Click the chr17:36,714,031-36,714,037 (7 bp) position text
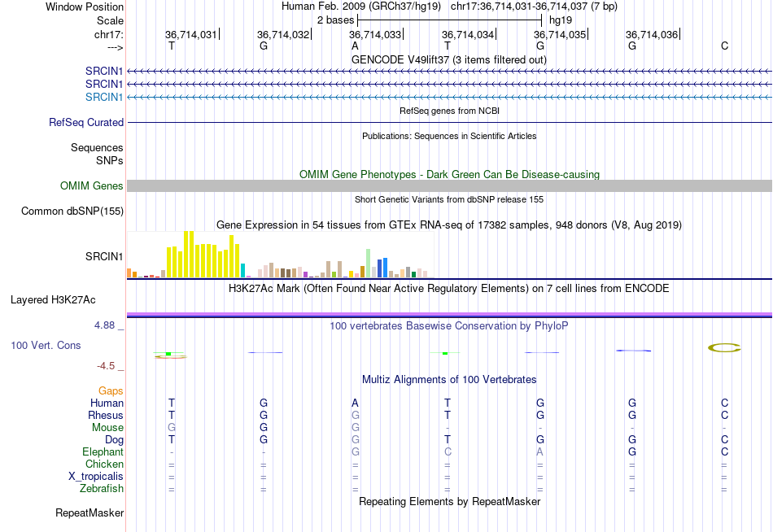Image resolution: width=773 pixels, height=532 pixels. [x=534, y=7]
